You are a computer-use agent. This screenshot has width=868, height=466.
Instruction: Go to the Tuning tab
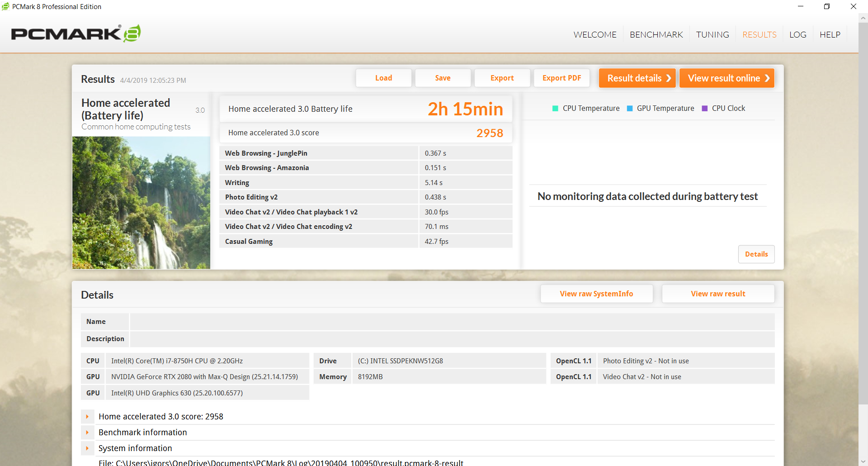point(712,35)
